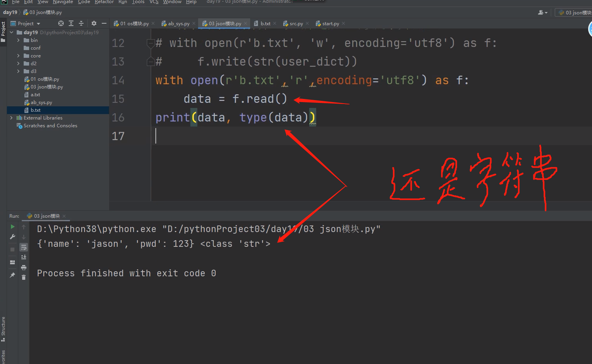The height and width of the screenshot is (364, 592).
Task: Toggle soft-wrap in the Run console
Action: pos(24,247)
